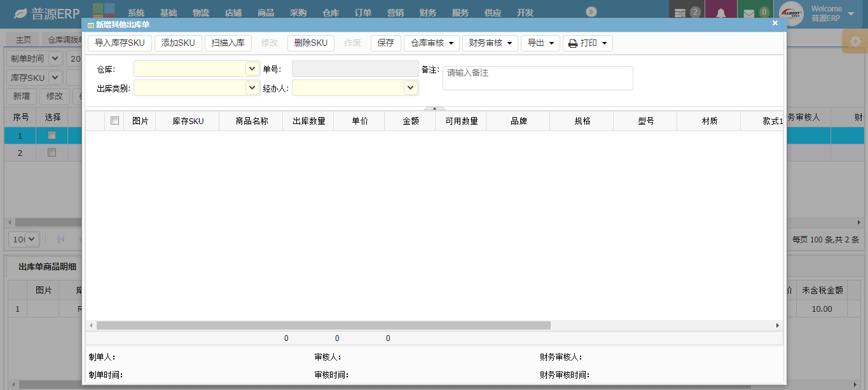Open the 系统 menu
The image size is (868, 390).
136,13
